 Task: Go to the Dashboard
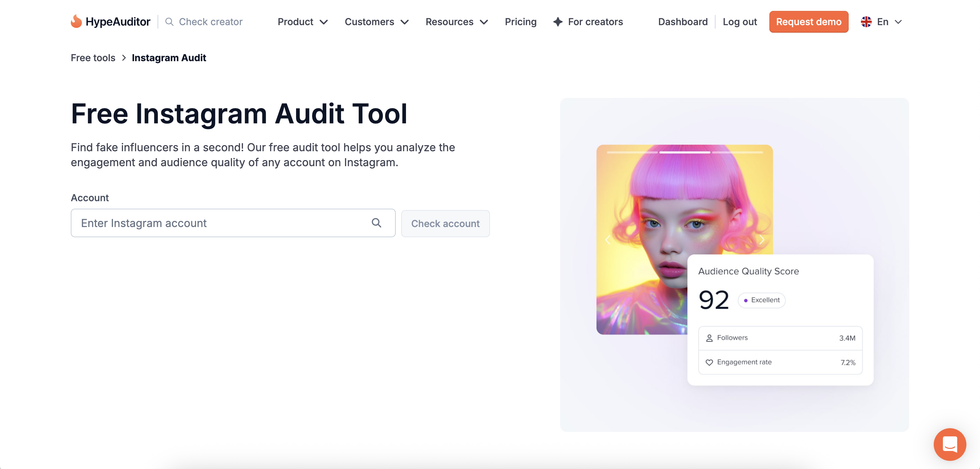(683, 22)
